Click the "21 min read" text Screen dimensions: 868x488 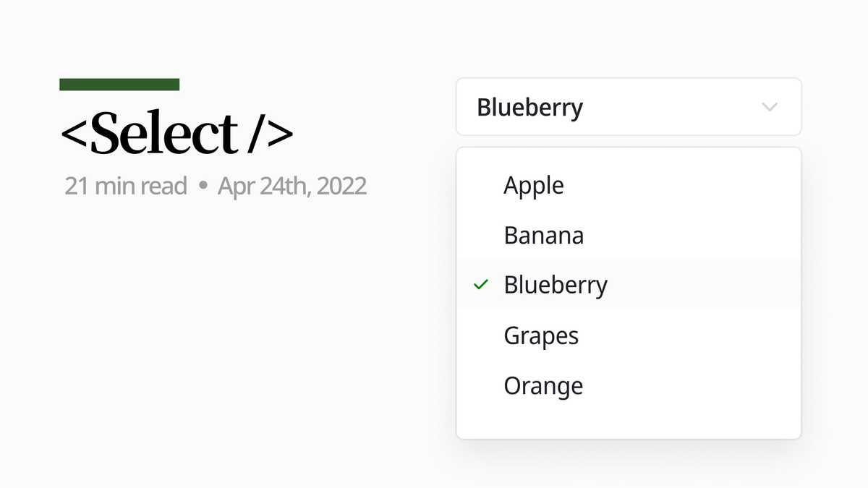tap(126, 187)
